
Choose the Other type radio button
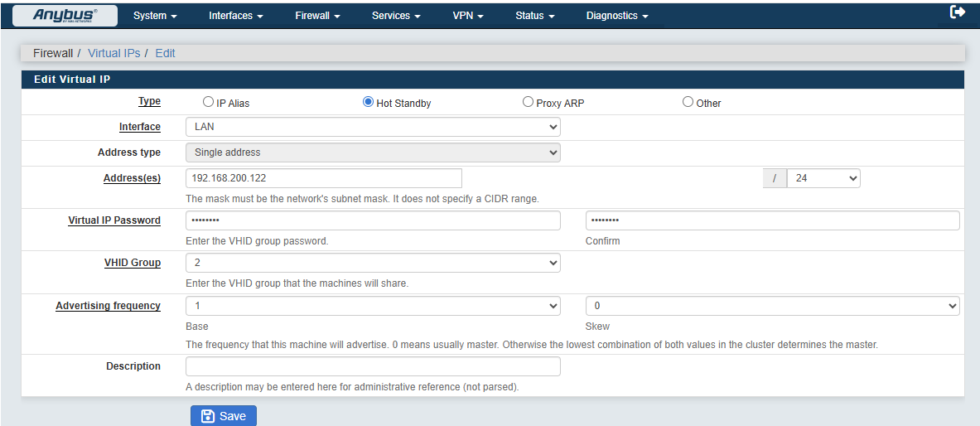pos(688,103)
